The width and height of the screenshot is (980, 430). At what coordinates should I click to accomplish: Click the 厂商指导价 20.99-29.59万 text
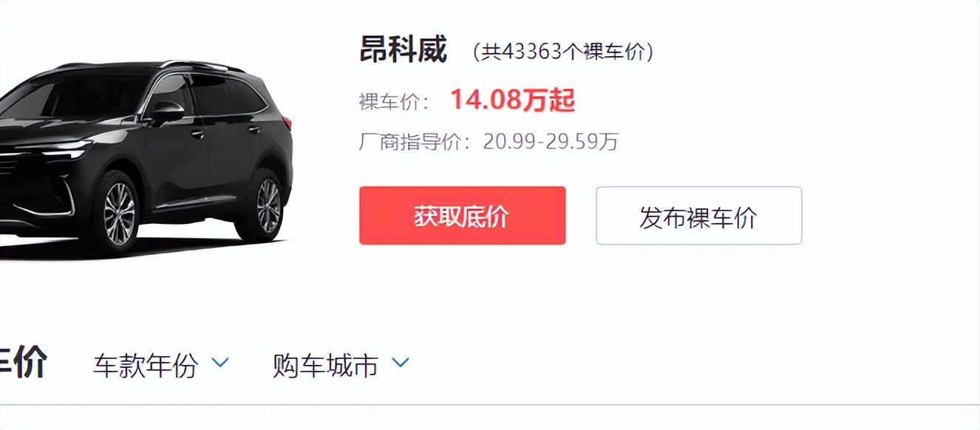coord(489,140)
